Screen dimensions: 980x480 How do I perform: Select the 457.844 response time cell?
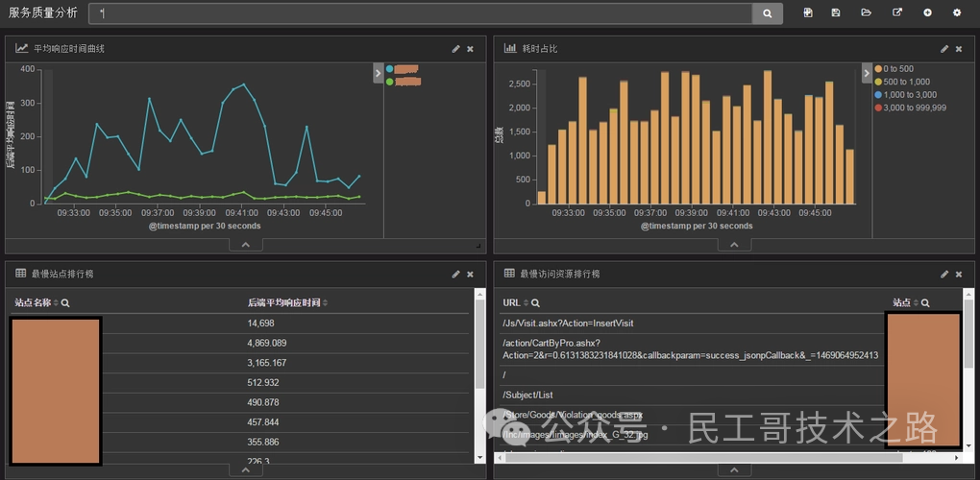point(263,422)
